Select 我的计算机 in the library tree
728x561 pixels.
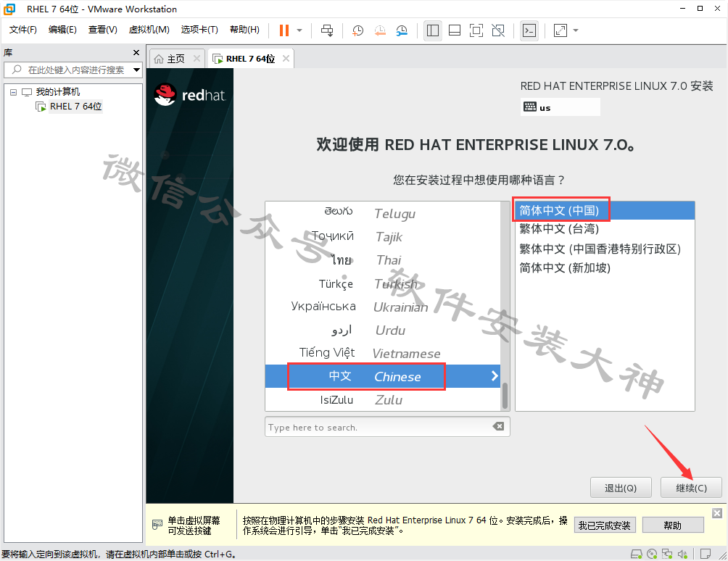pyautogui.click(x=58, y=92)
